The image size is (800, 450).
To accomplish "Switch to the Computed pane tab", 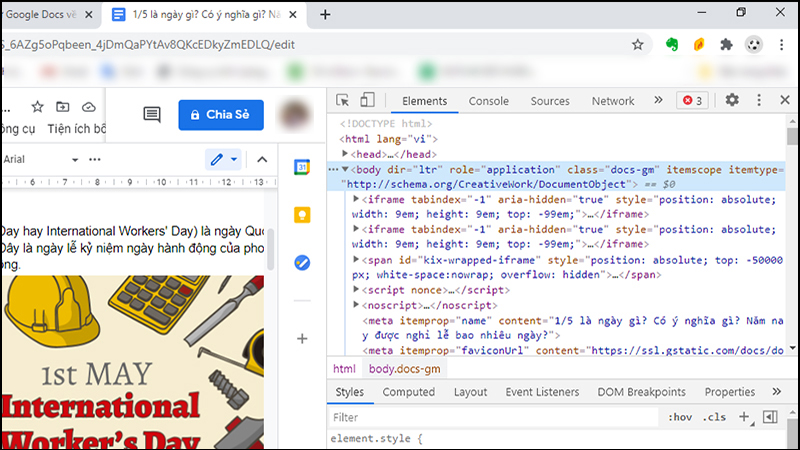I will coord(409,392).
